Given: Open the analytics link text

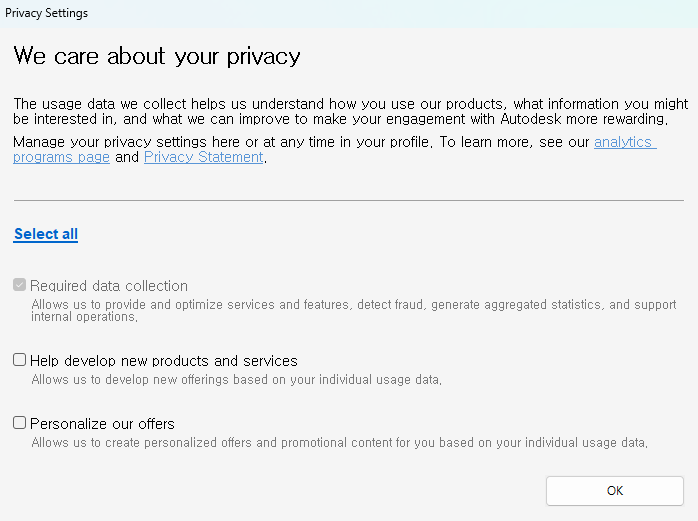Looking at the screenshot, I should point(625,142).
